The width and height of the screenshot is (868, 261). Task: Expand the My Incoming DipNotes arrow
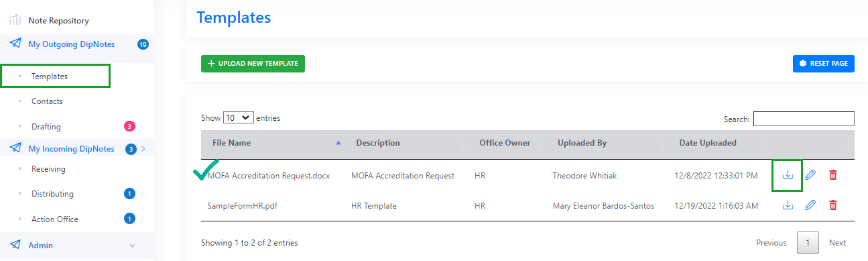pyautogui.click(x=143, y=149)
